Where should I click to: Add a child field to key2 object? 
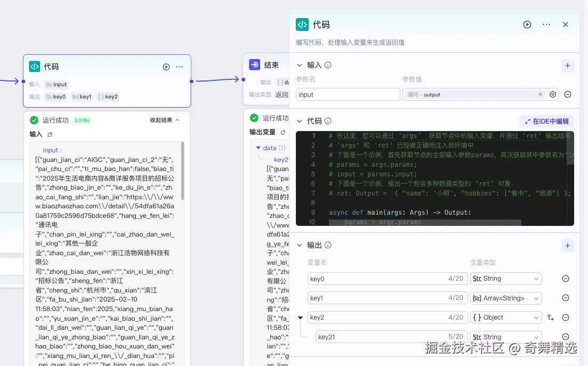(x=551, y=318)
